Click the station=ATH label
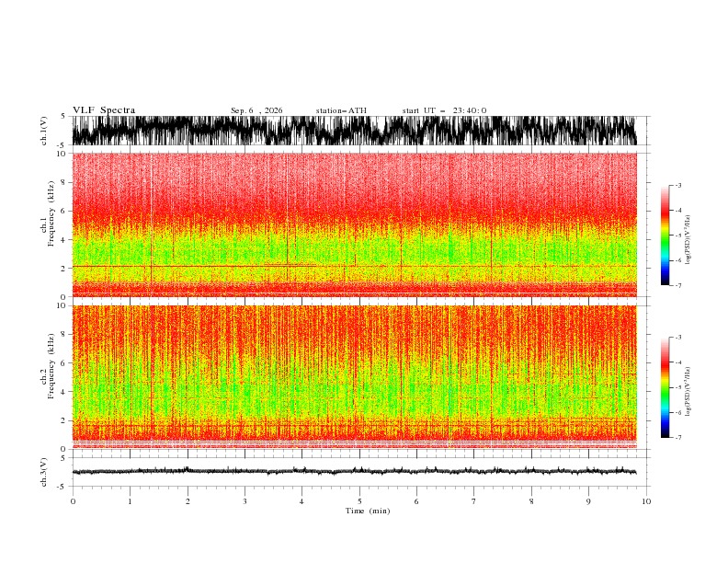 (x=341, y=110)
